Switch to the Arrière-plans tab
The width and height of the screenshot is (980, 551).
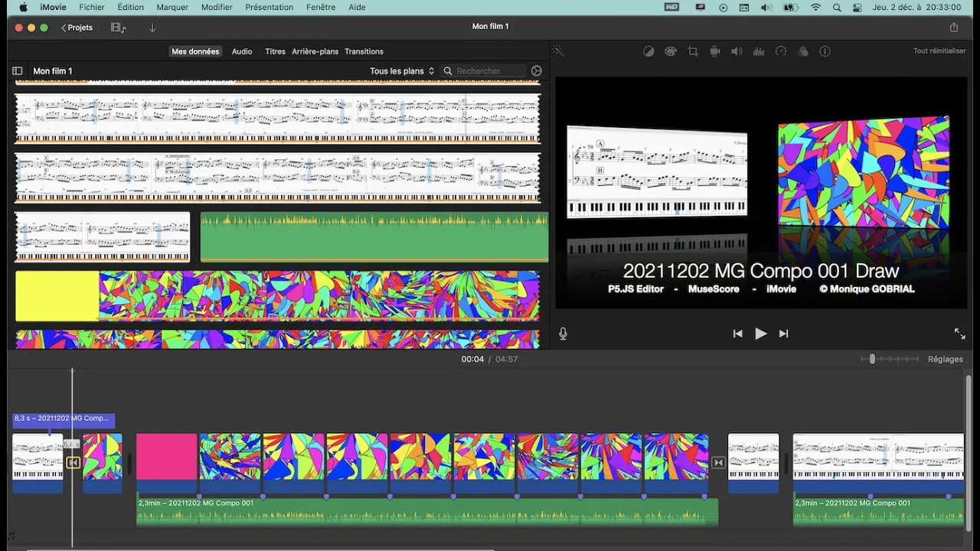(315, 51)
